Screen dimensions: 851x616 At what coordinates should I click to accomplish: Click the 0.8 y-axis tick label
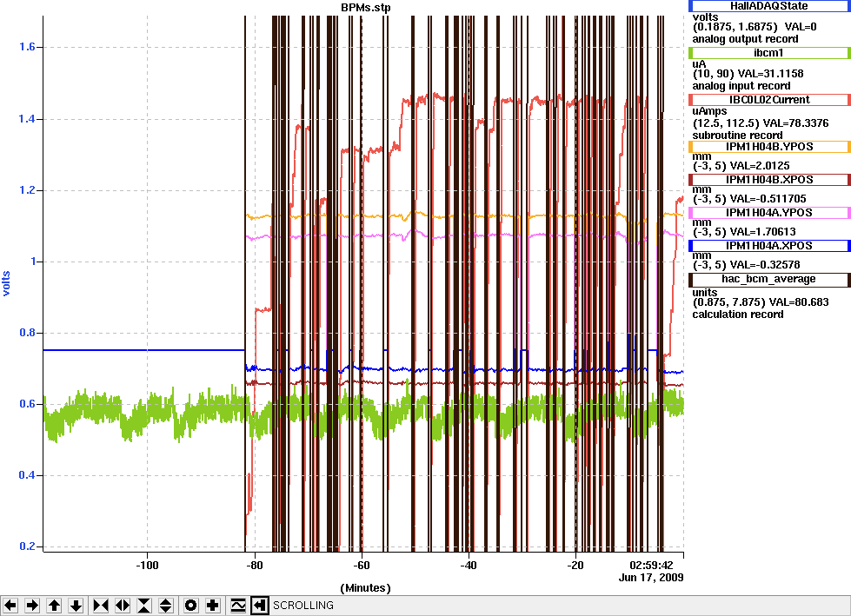click(x=27, y=333)
